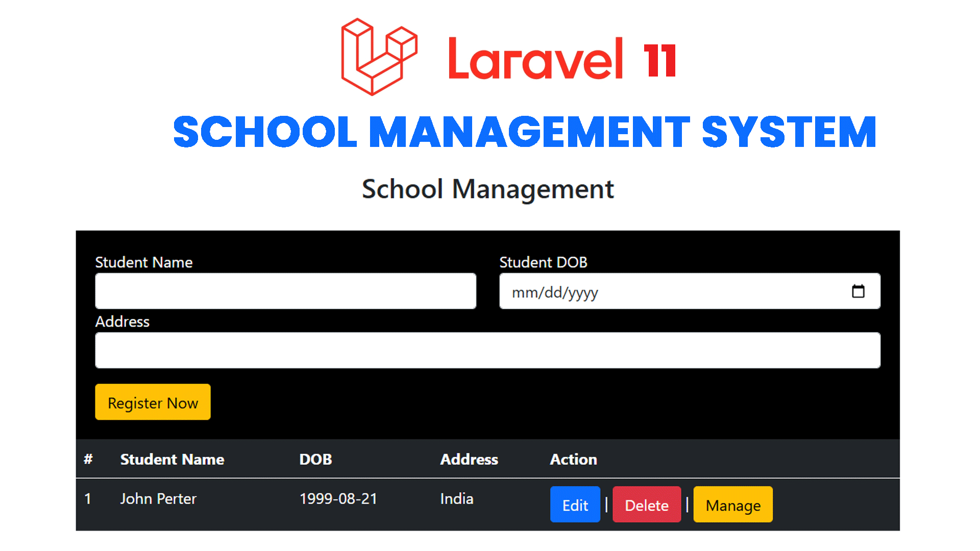Click the India address cell
The image size is (980, 551).
(456, 499)
